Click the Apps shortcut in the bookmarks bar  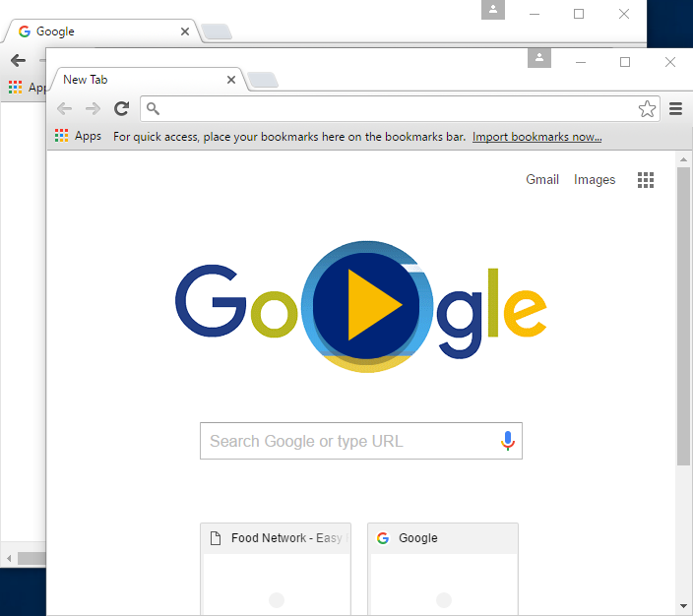pos(78,137)
